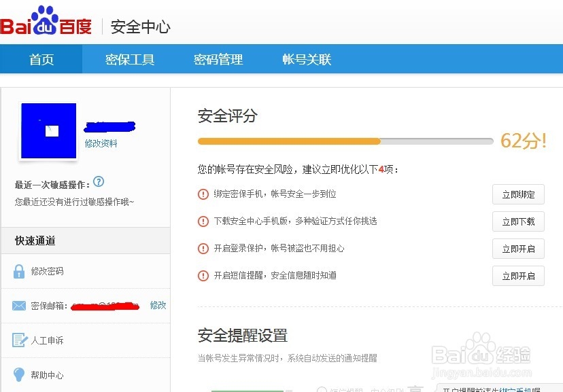Click the security score progress bar
563x392 pixels.
click(345, 141)
